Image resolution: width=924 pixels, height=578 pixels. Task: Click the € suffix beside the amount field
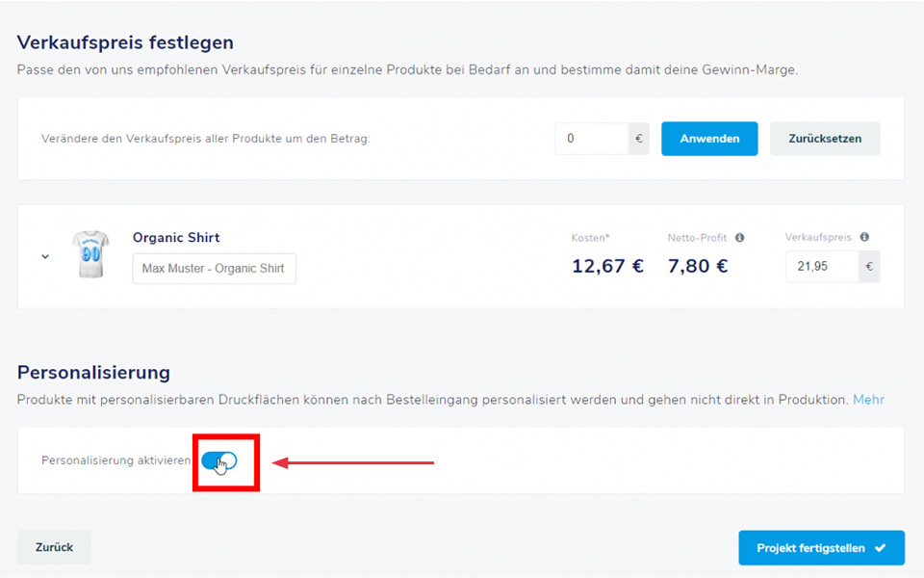click(639, 139)
